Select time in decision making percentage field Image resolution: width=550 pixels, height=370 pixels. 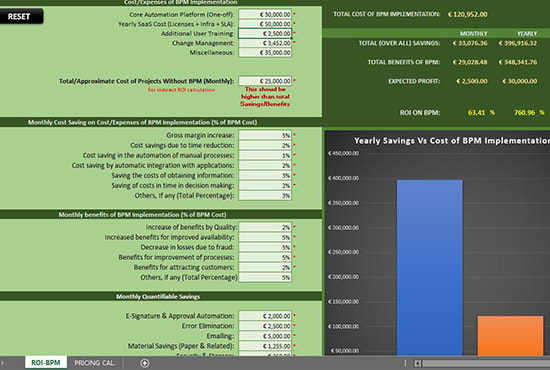265,185
